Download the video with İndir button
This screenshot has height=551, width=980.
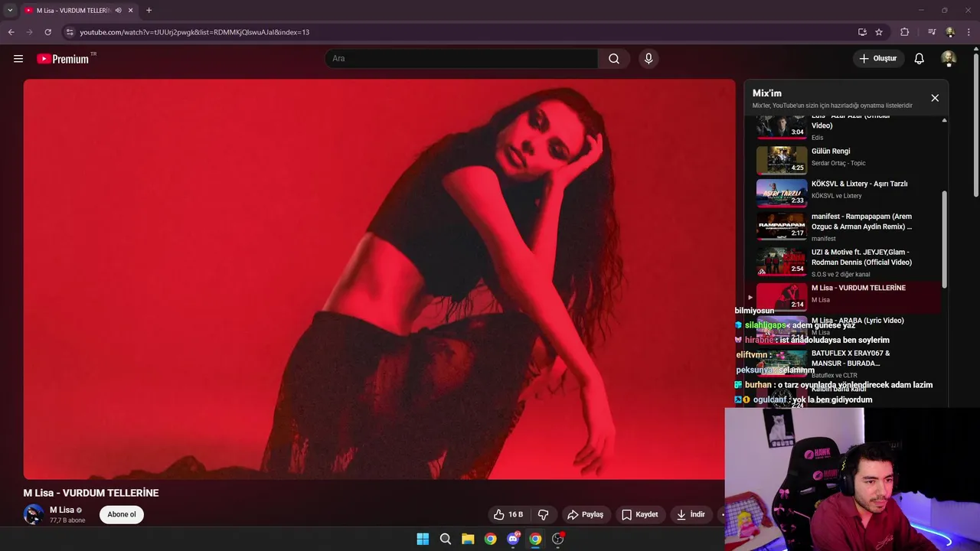pyautogui.click(x=691, y=514)
